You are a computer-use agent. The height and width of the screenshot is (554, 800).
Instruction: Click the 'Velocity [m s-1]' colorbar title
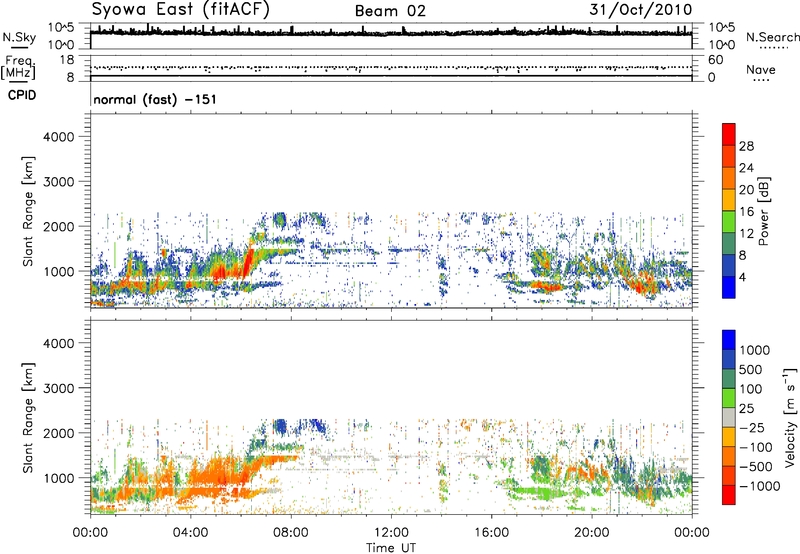point(790,417)
